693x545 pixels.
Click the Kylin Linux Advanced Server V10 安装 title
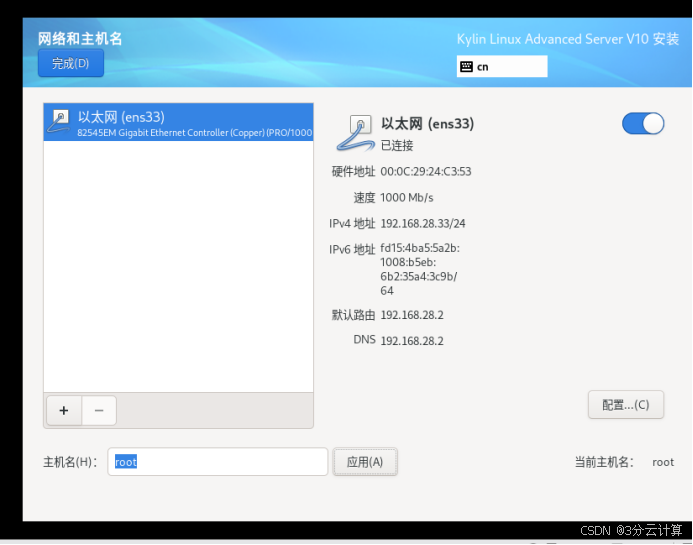(x=568, y=39)
